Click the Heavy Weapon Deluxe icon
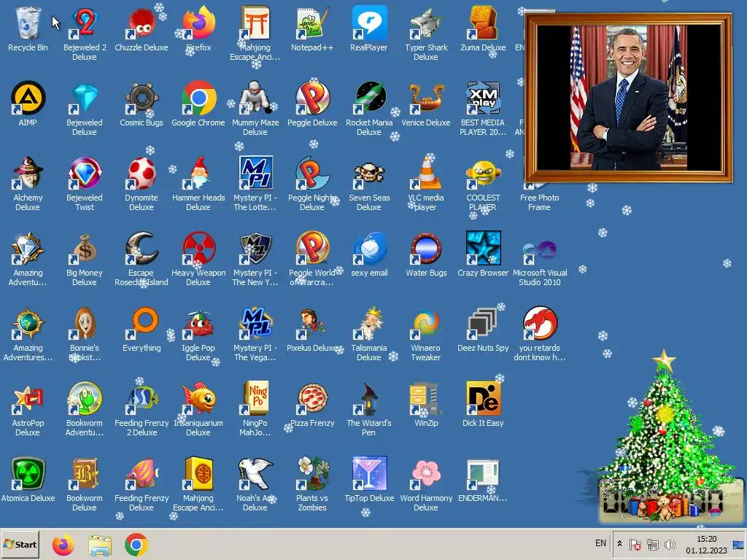747x560 pixels. pyautogui.click(x=198, y=248)
